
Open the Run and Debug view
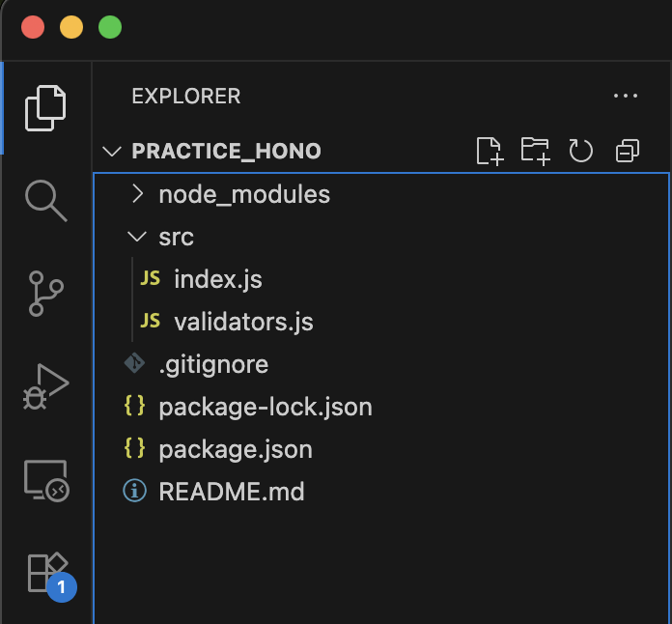[45, 385]
